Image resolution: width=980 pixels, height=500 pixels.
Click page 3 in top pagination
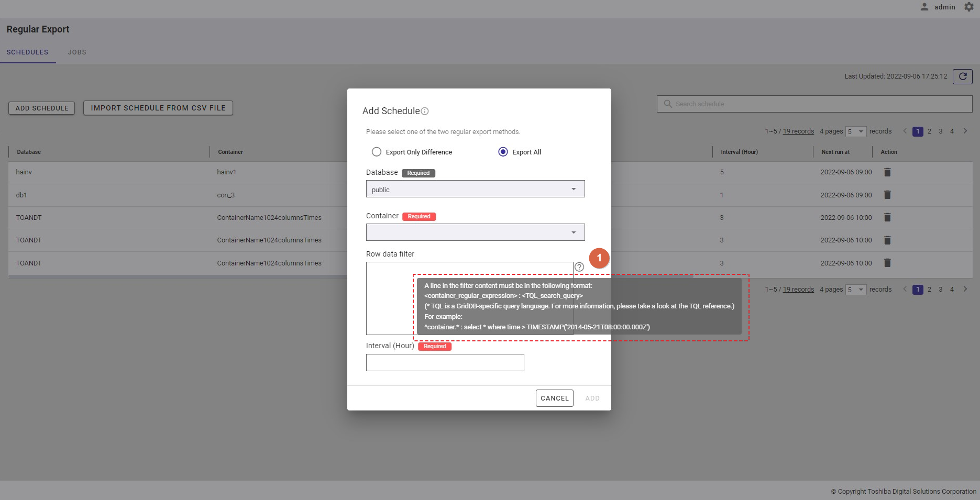point(941,131)
